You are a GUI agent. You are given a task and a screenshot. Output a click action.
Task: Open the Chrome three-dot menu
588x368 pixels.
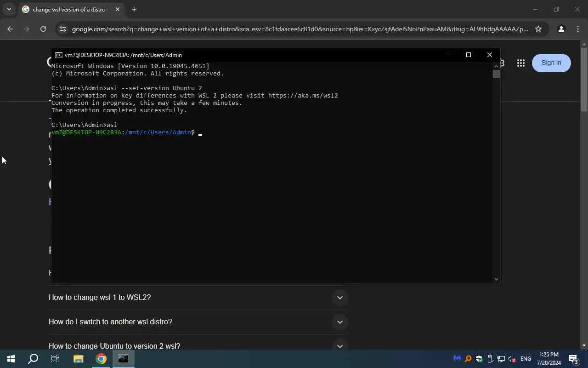point(578,29)
